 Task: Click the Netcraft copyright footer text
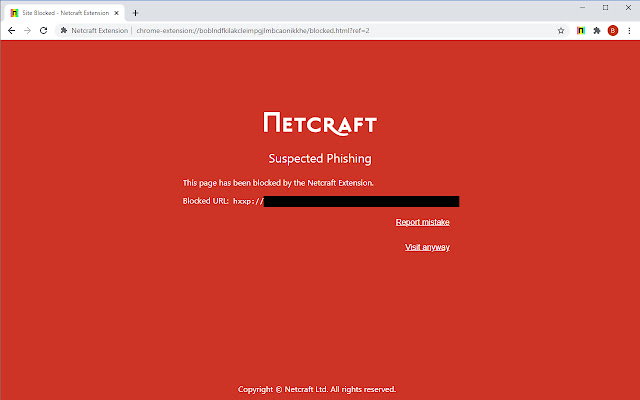pyautogui.click(x=317, y=389)
